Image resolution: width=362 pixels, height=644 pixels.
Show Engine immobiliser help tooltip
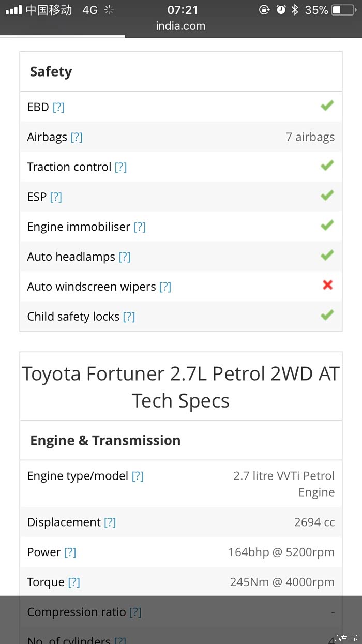coord(140,227)
